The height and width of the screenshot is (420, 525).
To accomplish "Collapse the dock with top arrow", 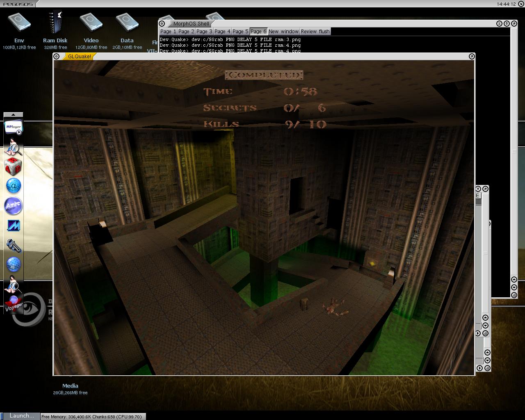I will pyautogui.click(x=13, y=115).
